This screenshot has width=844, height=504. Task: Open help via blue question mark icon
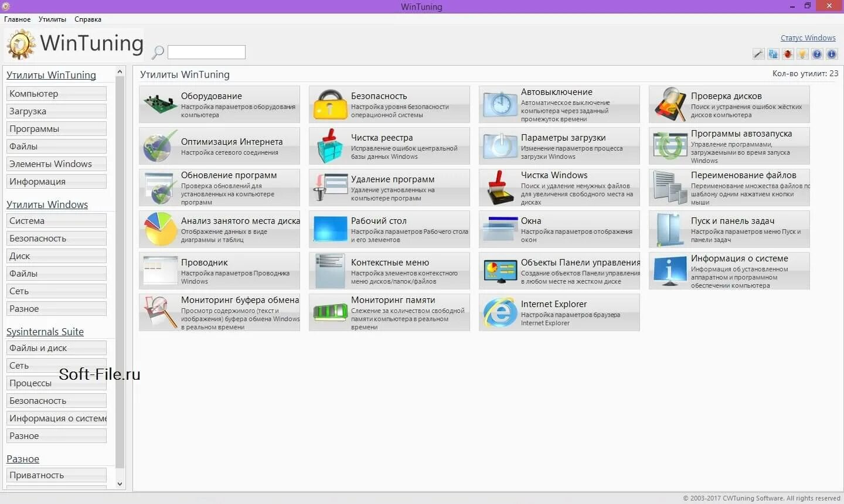[x=817, y=54]
